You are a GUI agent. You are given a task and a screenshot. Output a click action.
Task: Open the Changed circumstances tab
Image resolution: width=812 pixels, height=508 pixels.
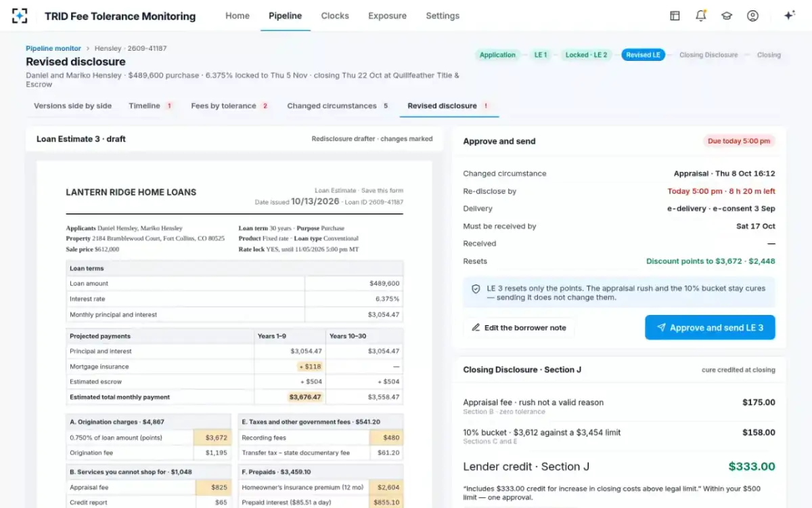coord(338,106)
